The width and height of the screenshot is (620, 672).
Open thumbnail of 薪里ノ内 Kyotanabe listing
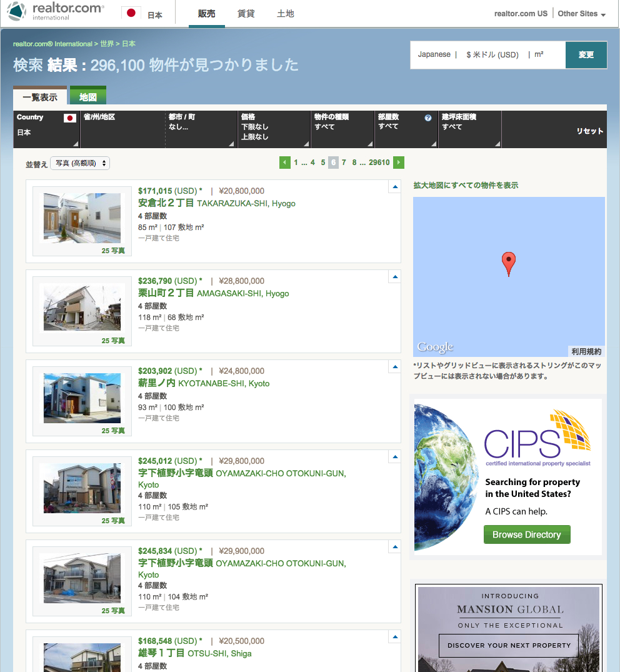82,398
